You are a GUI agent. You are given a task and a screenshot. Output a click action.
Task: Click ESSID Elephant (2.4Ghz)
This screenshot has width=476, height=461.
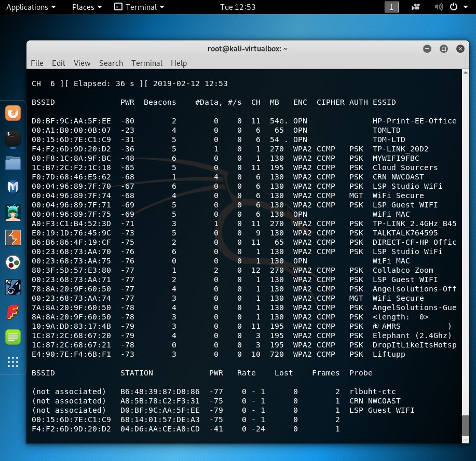click(x=412, y=336)
